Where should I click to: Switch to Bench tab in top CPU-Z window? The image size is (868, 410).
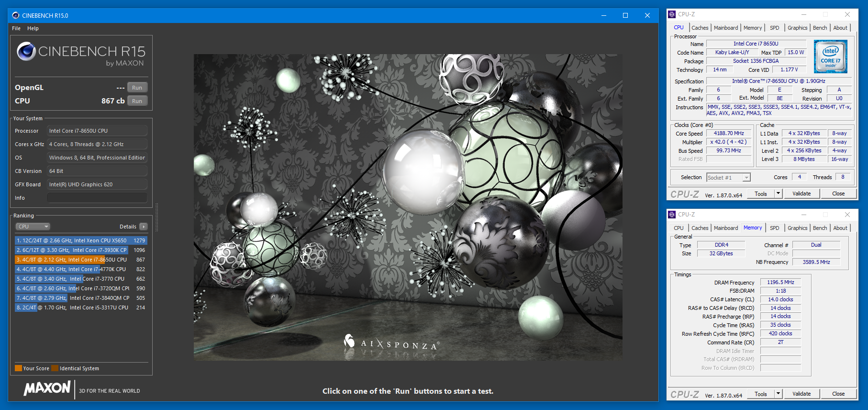point(820,28)
